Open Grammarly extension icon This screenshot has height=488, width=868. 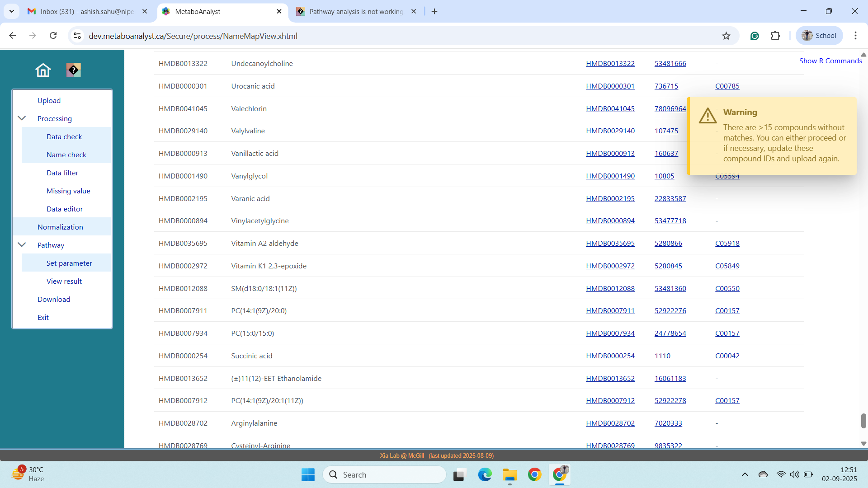[x=754, y=36]
